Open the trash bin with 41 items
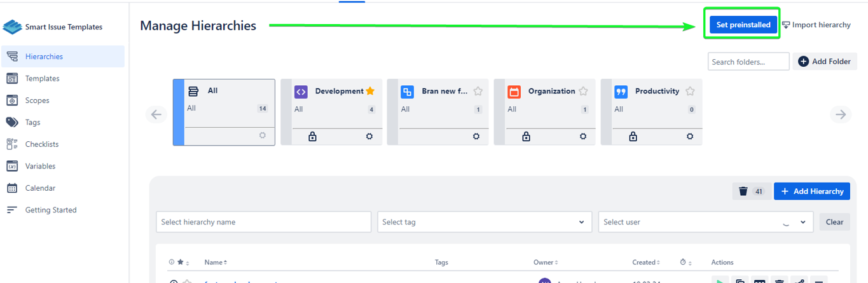Screen dimensions: 868x283 pos(750,191)
